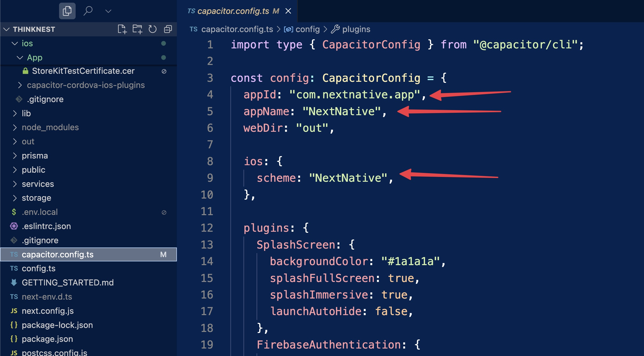Open the Explorer view icon
This screenshot has height=356, width=644.
(x=67, y=11)
